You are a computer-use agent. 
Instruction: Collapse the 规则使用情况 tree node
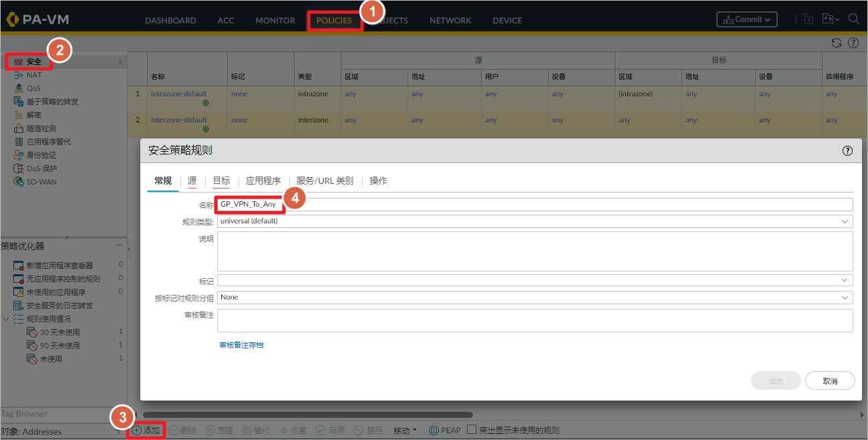coord(6,319)
